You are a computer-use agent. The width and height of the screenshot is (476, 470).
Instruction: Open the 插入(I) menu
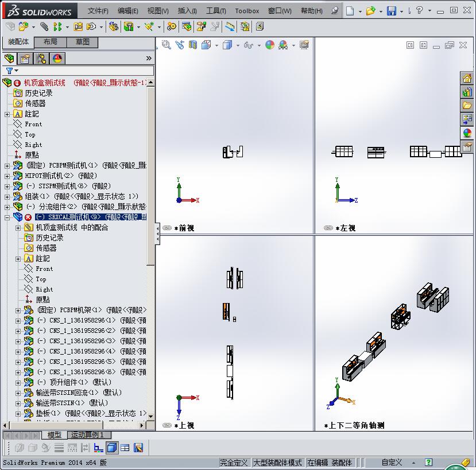coord(187,11)
